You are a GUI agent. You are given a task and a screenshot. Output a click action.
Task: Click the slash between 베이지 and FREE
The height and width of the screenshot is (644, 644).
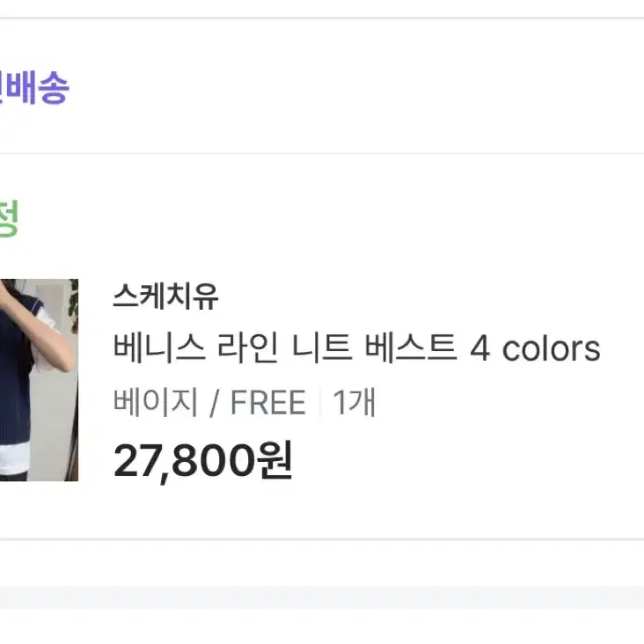pyautogui.click(x=214, y=403)
